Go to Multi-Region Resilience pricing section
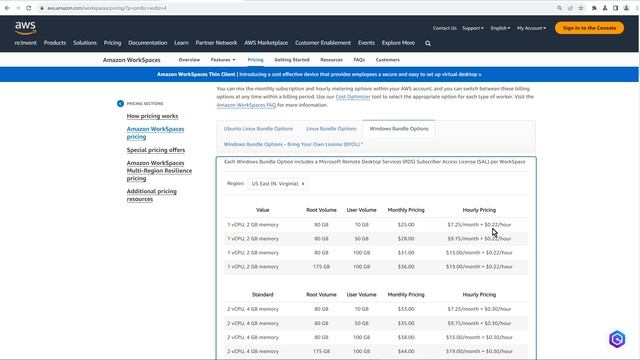 pyautogui.click(x=159, y=171)
